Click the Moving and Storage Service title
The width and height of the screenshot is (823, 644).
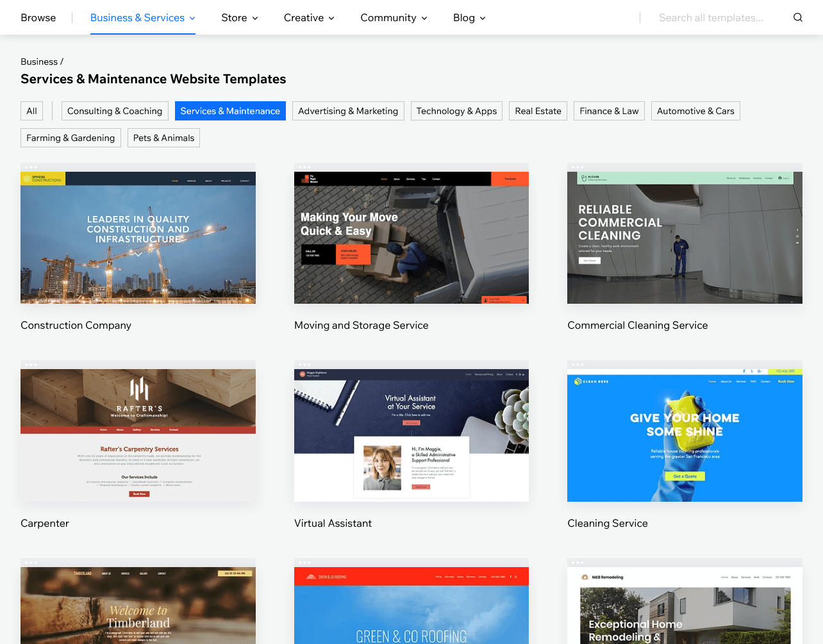361,326
